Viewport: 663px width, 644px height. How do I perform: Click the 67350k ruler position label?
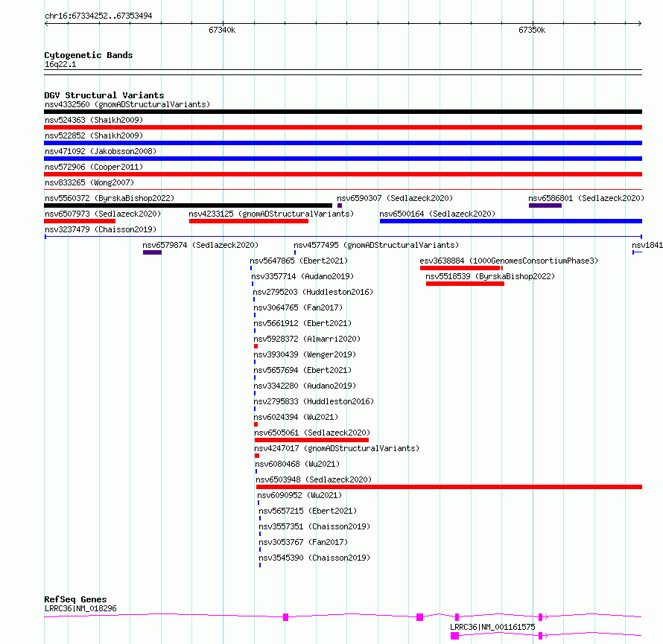tap(532, 30)
